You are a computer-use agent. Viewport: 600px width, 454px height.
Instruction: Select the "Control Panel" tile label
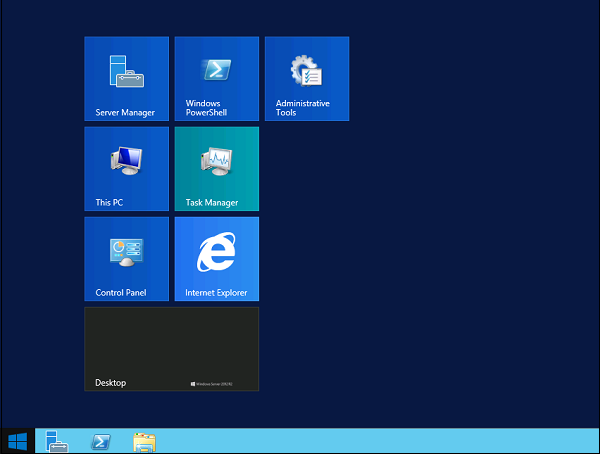click(121, 293)
